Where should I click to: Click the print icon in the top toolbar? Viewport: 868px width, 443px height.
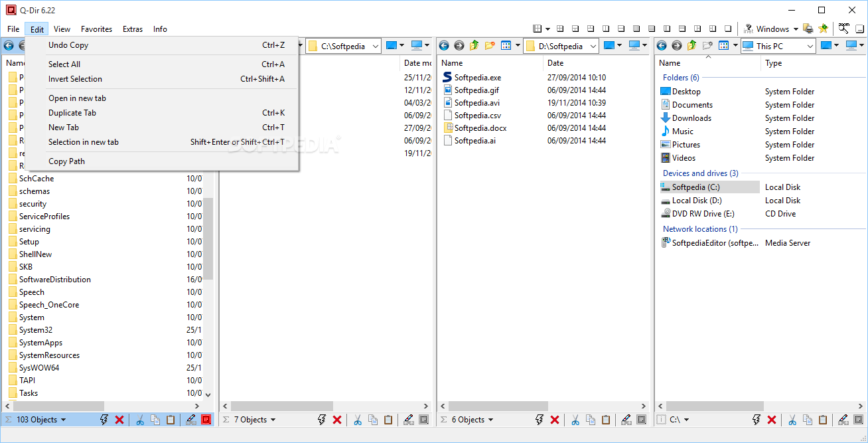click(x=808, y=29)
